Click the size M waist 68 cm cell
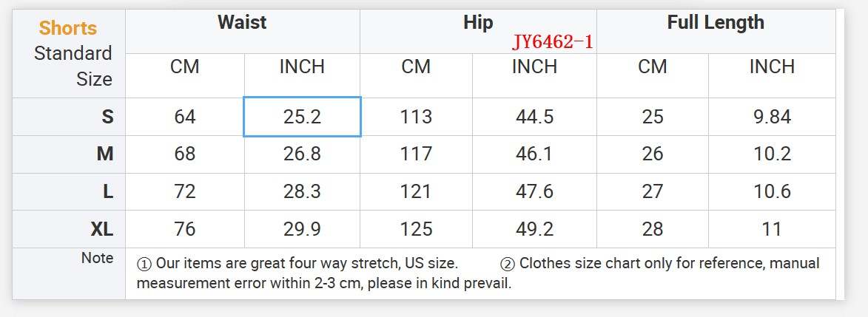868x317 pixels. click(184, 154)
